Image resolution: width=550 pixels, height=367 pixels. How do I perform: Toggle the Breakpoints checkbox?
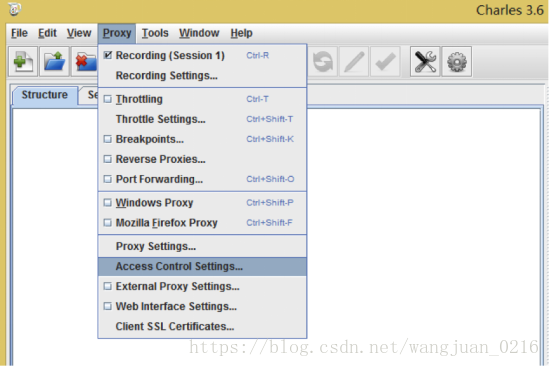(x=108, y=139)
